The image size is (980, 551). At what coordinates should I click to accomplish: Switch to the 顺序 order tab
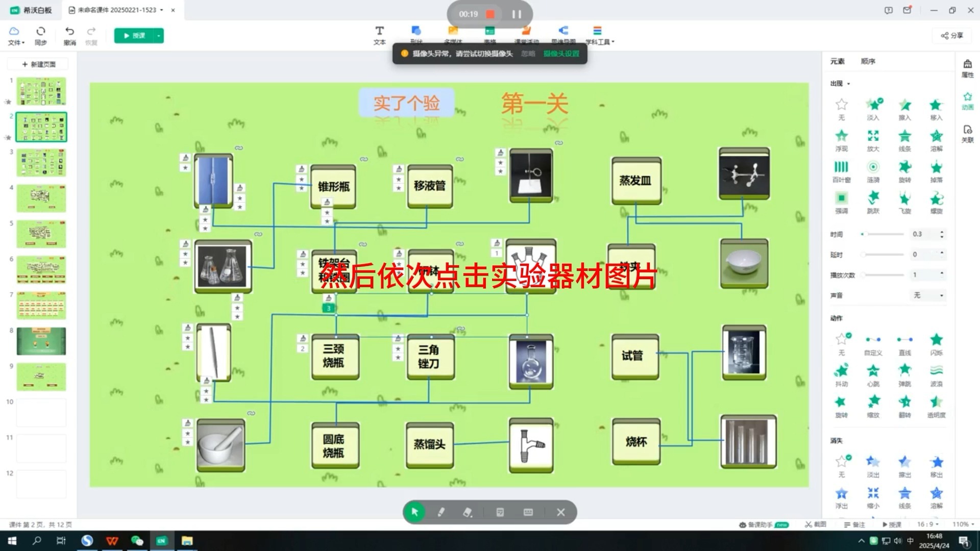(868, 61)
